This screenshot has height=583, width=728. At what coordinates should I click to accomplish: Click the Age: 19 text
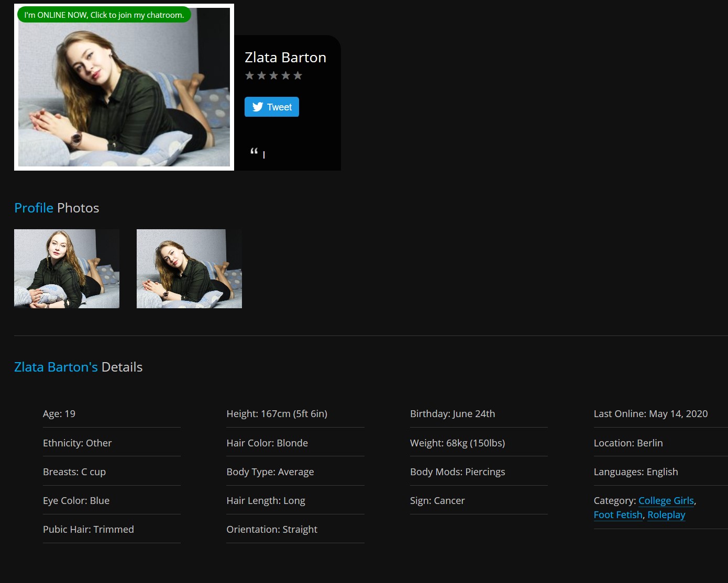(59, 414)
